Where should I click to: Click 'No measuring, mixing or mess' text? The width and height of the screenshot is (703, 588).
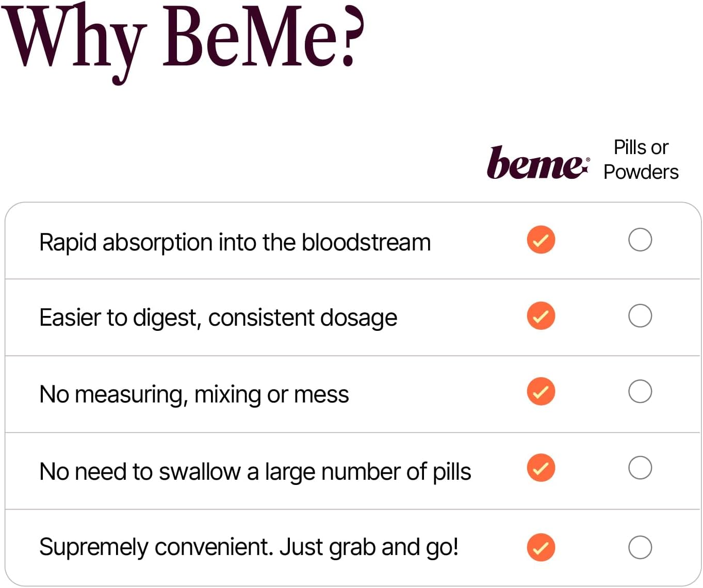point(194,395)
